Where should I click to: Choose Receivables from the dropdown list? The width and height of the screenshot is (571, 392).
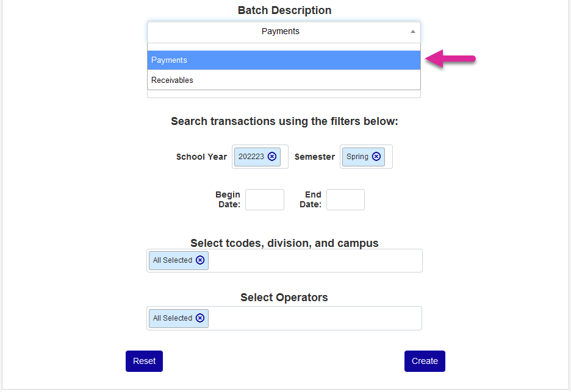point(284,80)
